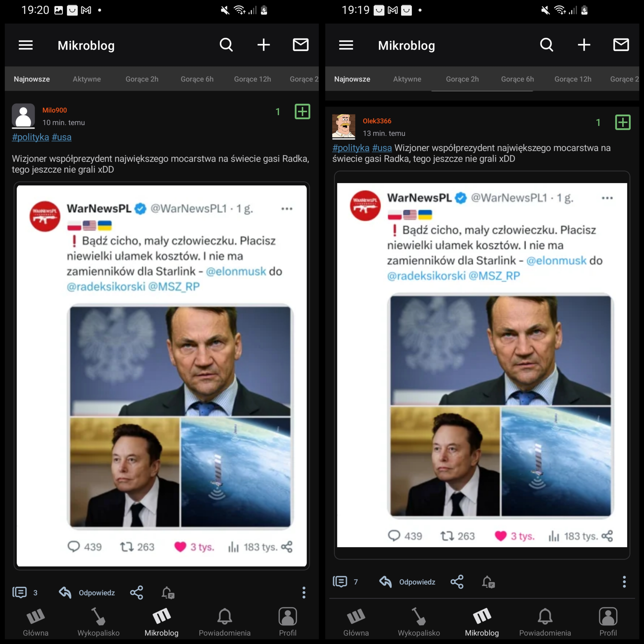Screen dimensions: 644x644
Task: Toggle the notification bell under Olek3366's post
Action: 488,582
